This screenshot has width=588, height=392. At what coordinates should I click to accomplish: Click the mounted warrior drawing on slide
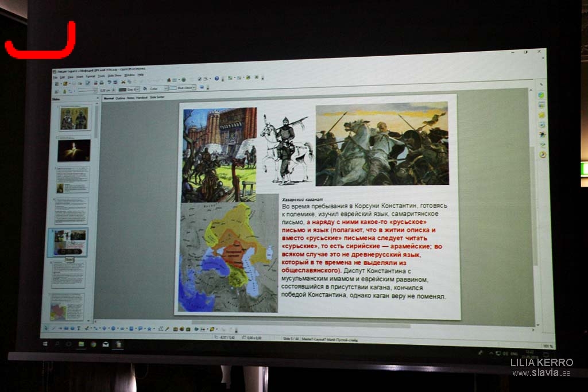click(286, 150)
